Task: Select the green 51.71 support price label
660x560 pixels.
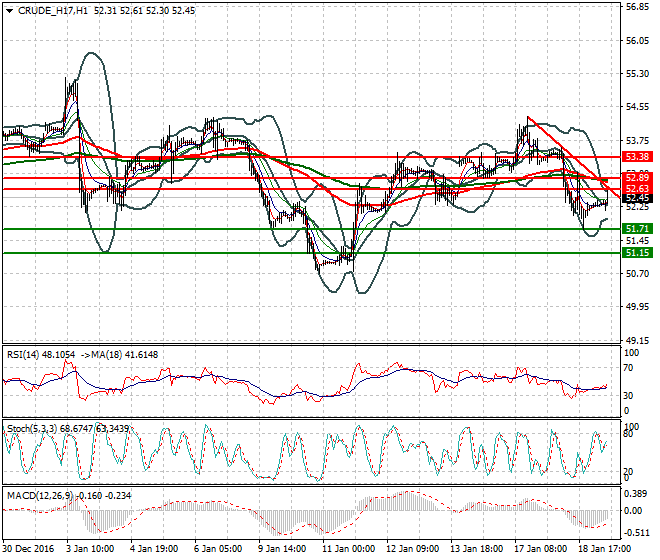Action: point(638,229)
